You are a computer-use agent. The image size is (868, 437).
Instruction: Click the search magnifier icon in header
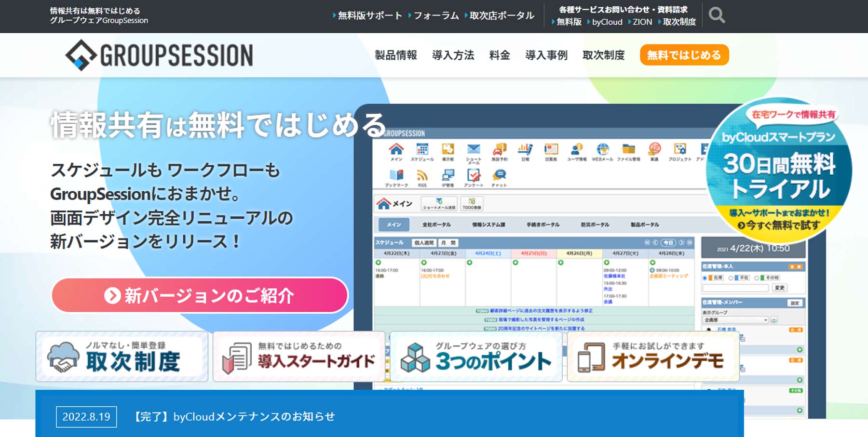click(717, 15)
